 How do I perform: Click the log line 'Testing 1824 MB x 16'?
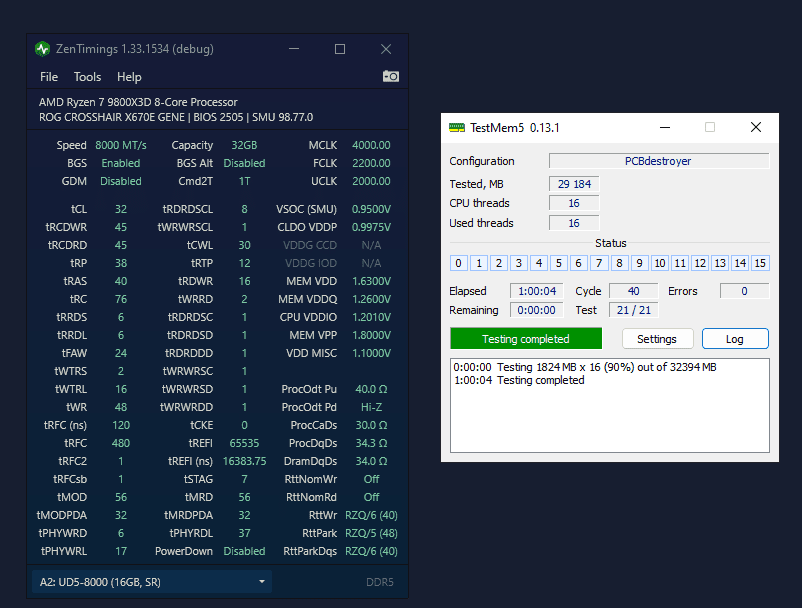[x=585, y=367]
